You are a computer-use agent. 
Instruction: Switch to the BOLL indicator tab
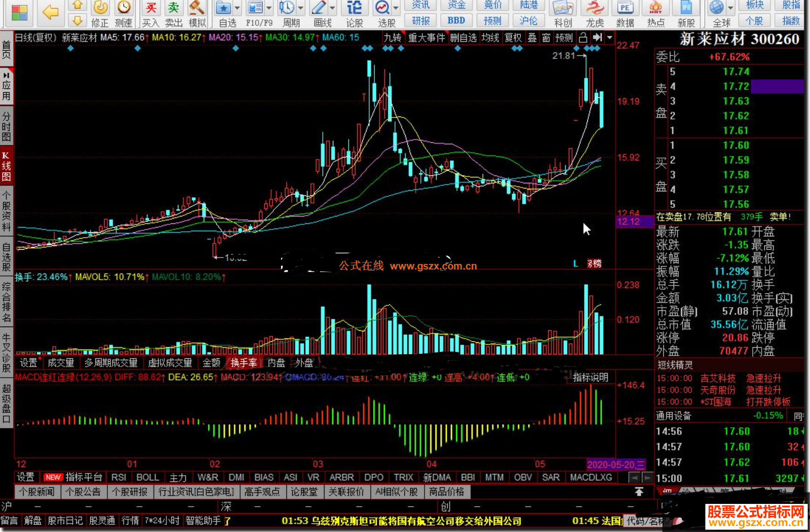[148, 478]
